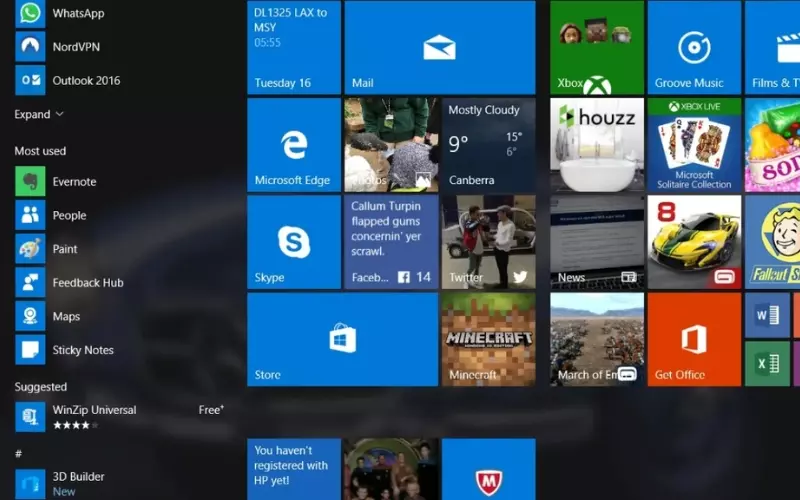Launch the Asphalt 8 racing game tile
Screen dimensions: 800x500
point(694,242)
